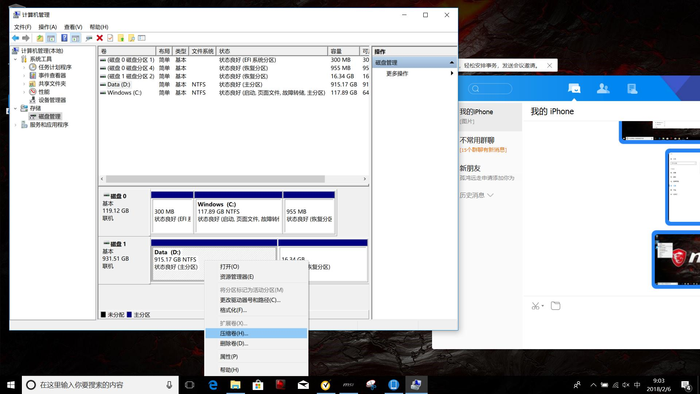
Task: Choose 删除卷(D)... in context menu
Action: click(256, 344)
